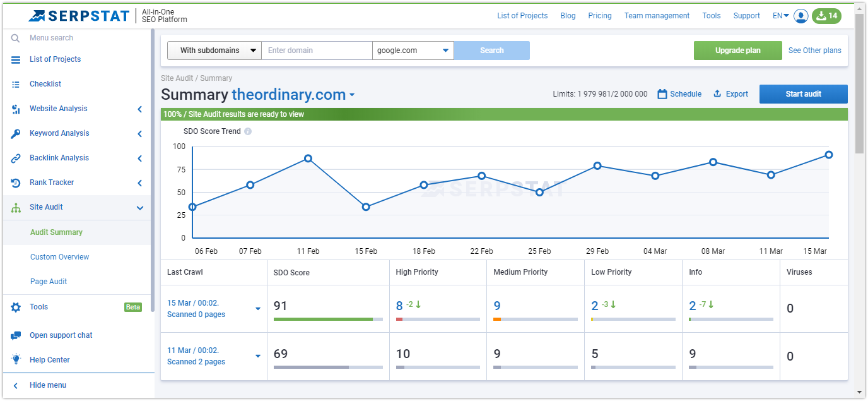The width and height of the screenshot is (868, 401).
Task: Open the Support link in header
Action: tap(746, 16)
